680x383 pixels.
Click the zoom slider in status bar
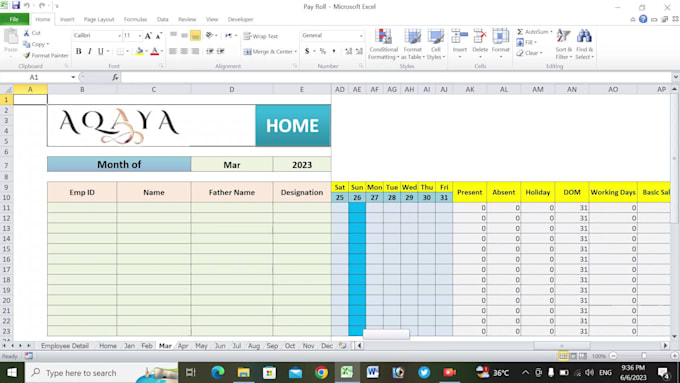point(644,356)
